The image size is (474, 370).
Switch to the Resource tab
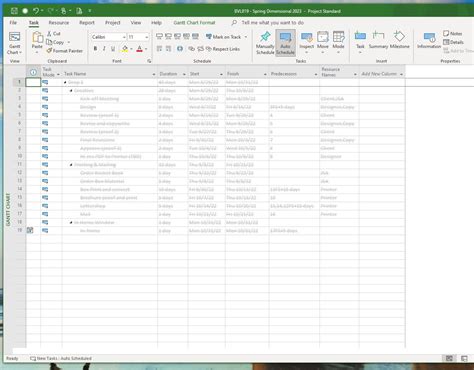click(59, 23)
